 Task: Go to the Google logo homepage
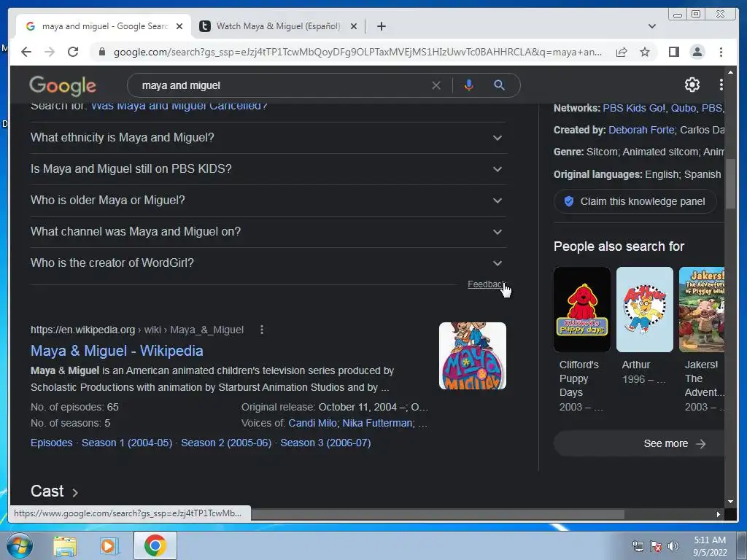click(63, 86)
